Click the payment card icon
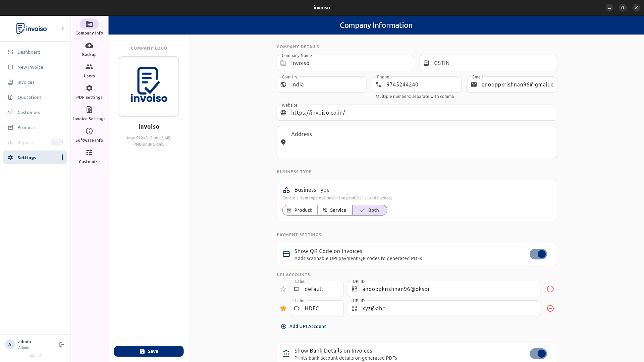Viewport: 644px width, 362px height. tap(286, 254)
